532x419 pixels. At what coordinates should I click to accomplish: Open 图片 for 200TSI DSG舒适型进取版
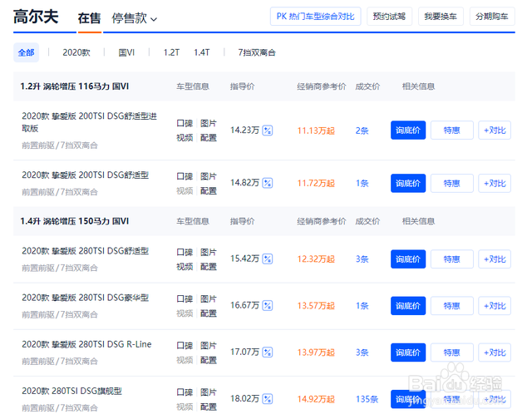click(209, 123)
